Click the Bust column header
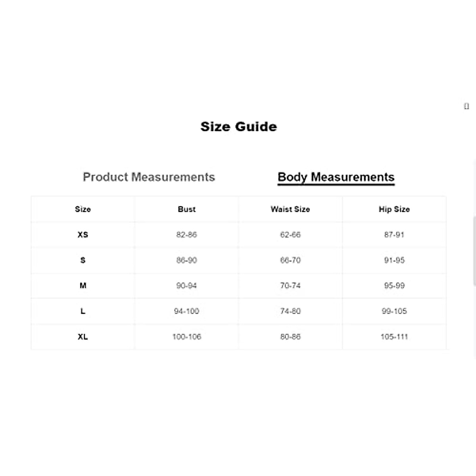Viewport: 476px width, 476px height. click(186, 209)
